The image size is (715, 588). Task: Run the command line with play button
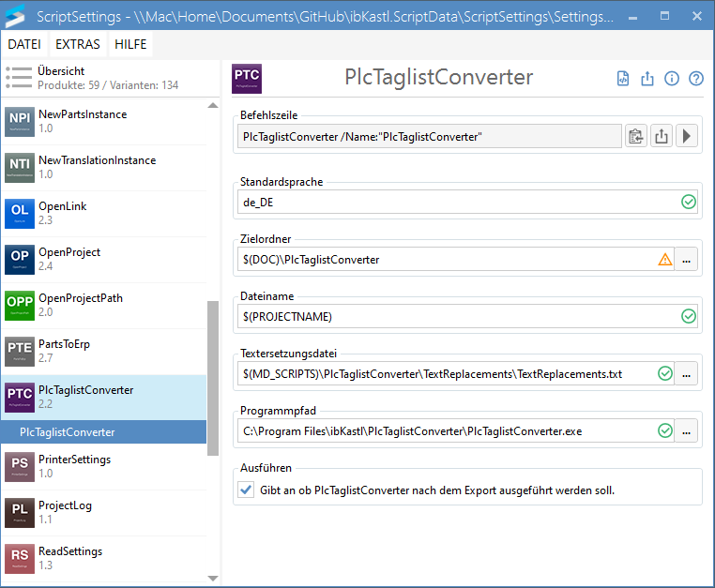[x=687, y=137]
